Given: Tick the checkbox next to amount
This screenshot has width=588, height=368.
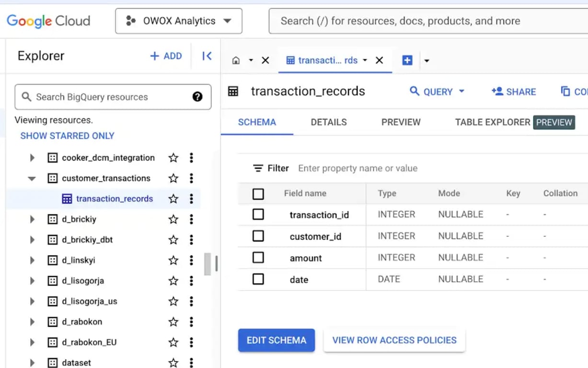Looking at the screenshot, I should coord(258,257).
